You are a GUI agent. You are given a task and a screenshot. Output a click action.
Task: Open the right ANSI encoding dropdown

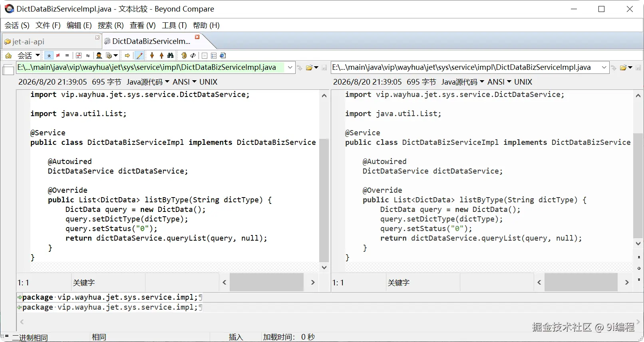point(499,82)
